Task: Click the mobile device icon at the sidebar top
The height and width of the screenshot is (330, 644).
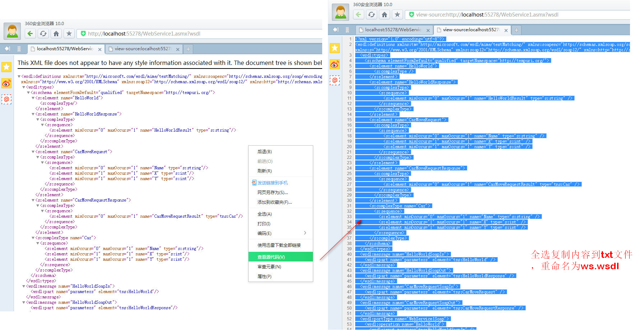Action: pyautogui.click(x=19, y=49)
